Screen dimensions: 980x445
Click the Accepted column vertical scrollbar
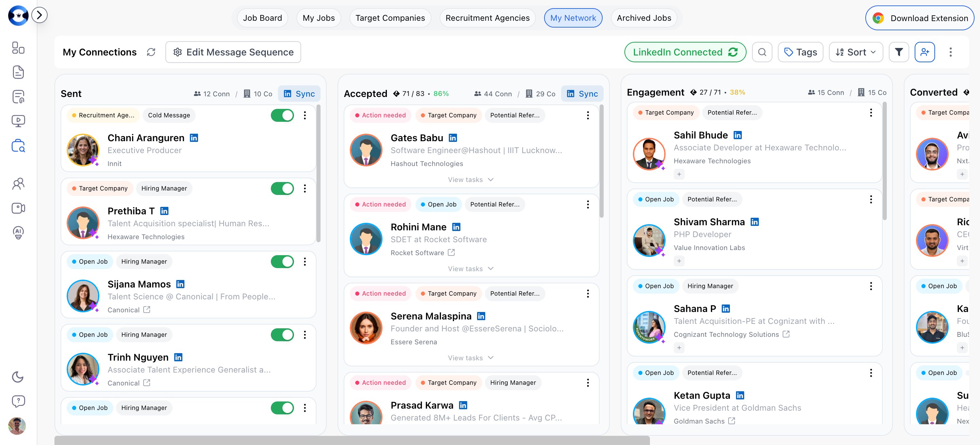click(602, 161)
